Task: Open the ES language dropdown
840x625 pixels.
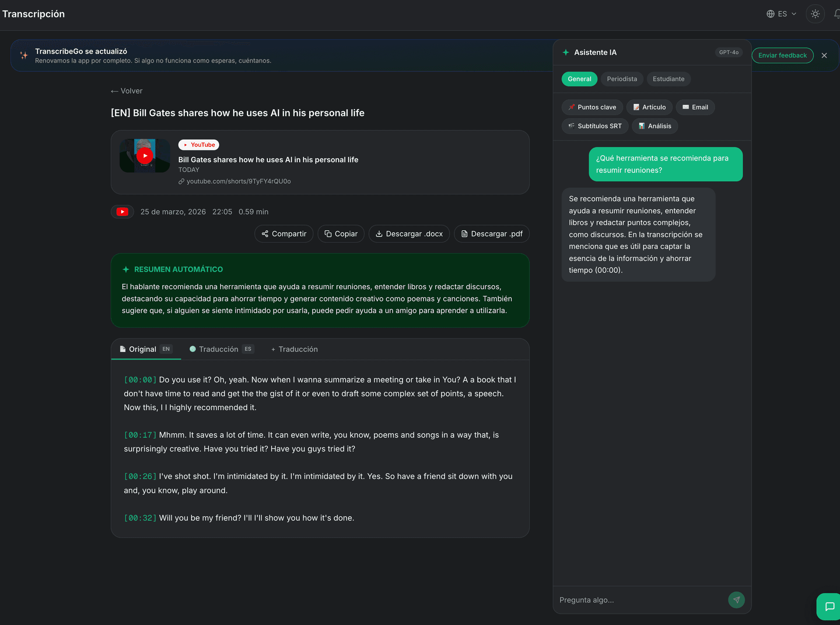Action: point(781,14)
